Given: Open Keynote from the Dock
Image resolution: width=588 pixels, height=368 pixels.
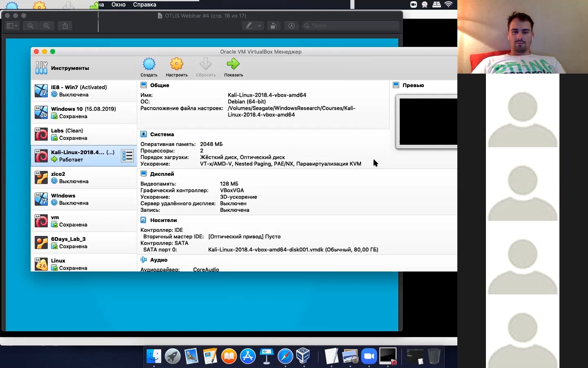Looking at the screenshot, I should (x=267, y=356).
